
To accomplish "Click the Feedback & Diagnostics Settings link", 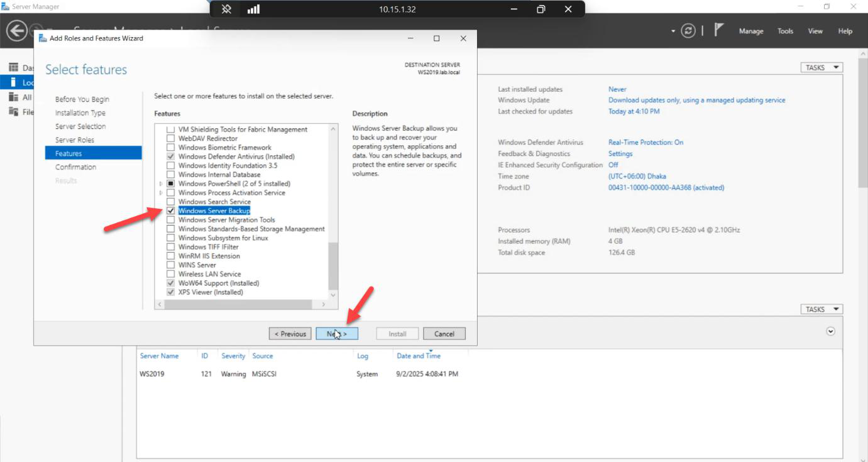I will coord(620,153).
